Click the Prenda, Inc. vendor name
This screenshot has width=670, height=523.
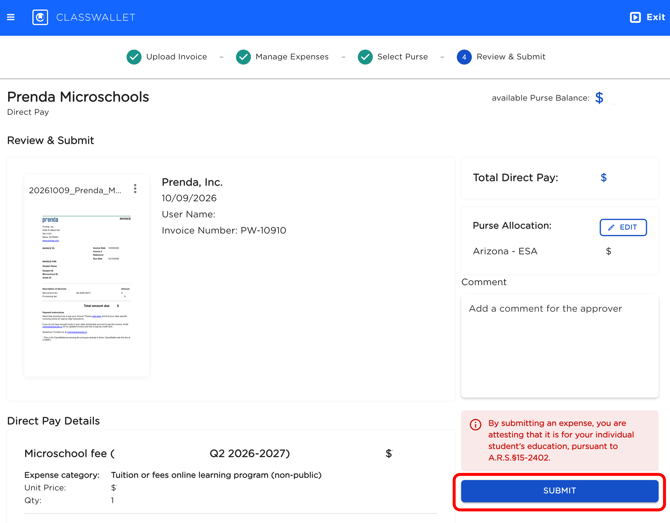192,182
